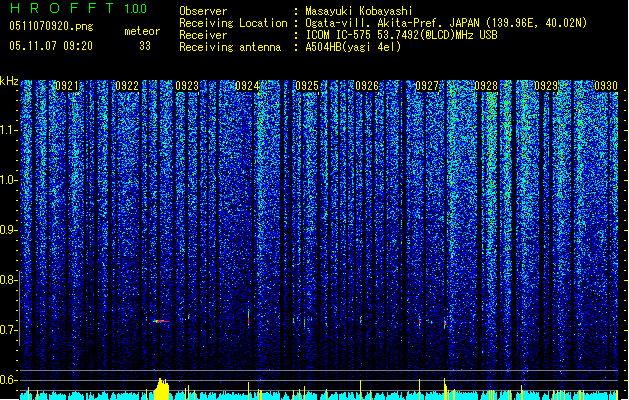Click the ICOM IC-575 receiver text

pos(401,35)
